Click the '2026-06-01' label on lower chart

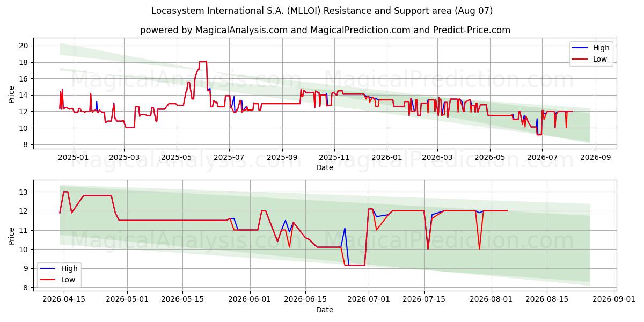[x=250, y=300]
